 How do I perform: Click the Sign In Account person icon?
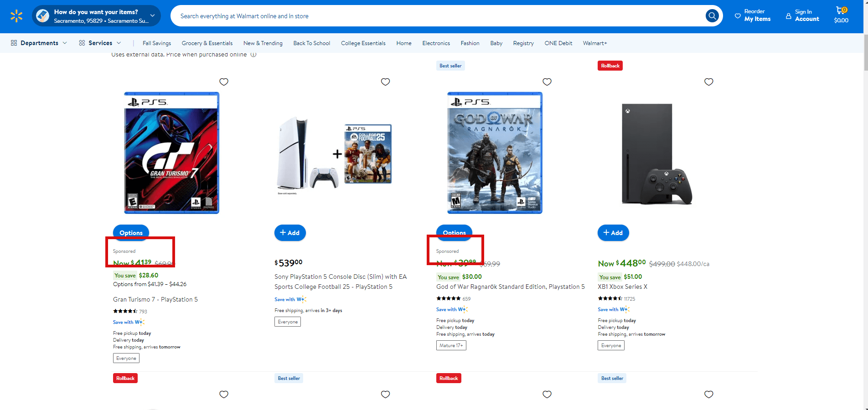pos(789,16)
